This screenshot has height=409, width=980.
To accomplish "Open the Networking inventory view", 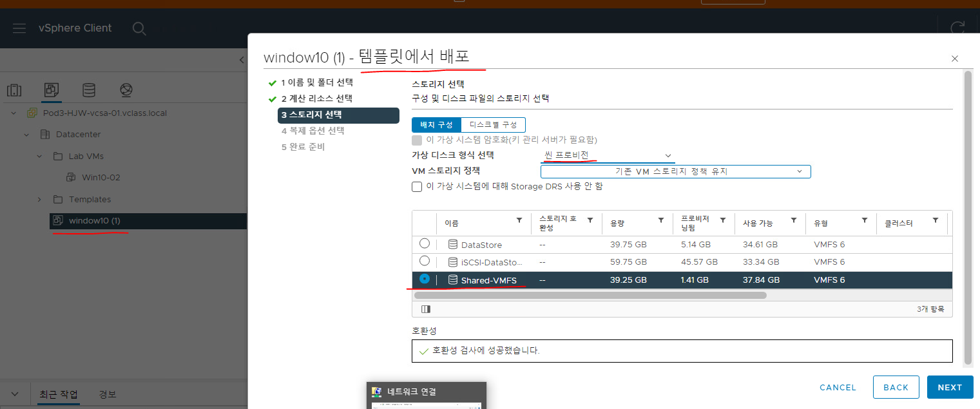I will point(126,90).
